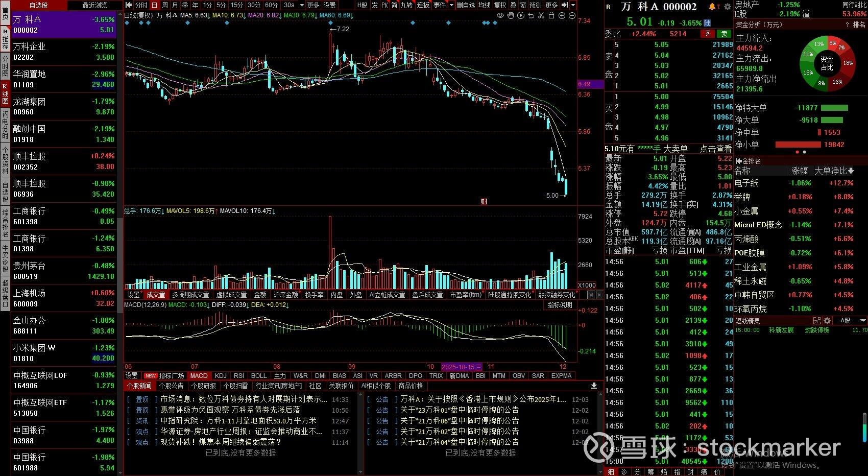Zoom in the chart with plus icon

coord(562,16)
